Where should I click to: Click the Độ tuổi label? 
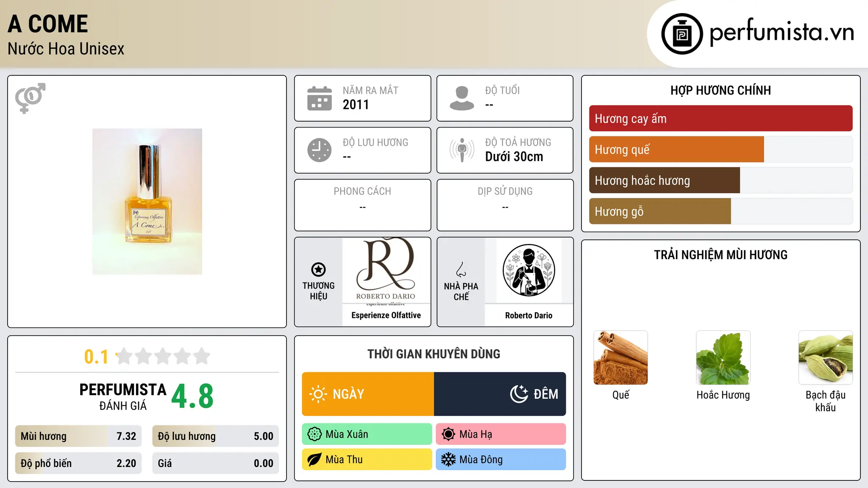tap(502, 91)
